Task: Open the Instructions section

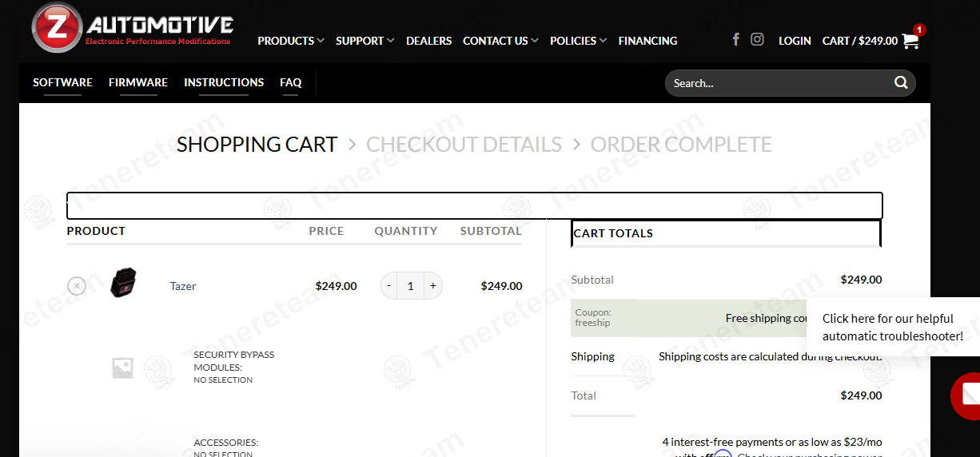Action: click(224, 82)
